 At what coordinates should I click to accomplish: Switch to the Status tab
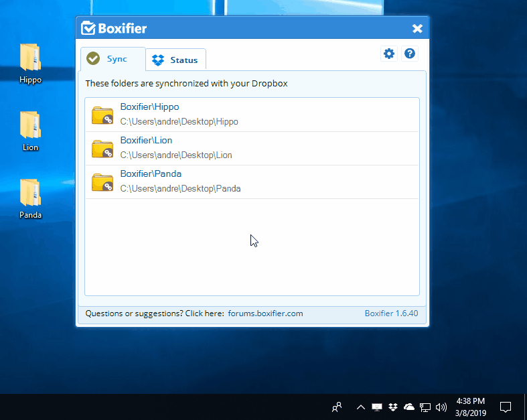175,60
